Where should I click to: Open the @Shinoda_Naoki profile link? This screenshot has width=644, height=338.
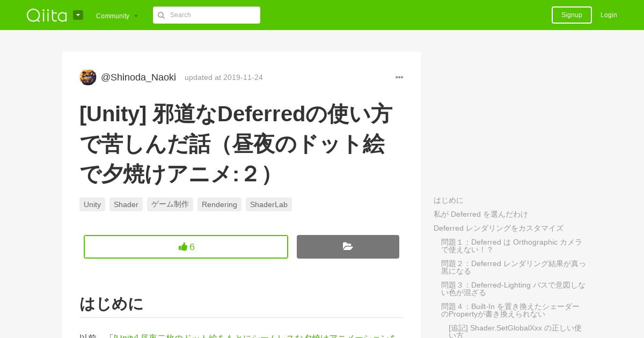pyautogui.click(x=138, y=77)
